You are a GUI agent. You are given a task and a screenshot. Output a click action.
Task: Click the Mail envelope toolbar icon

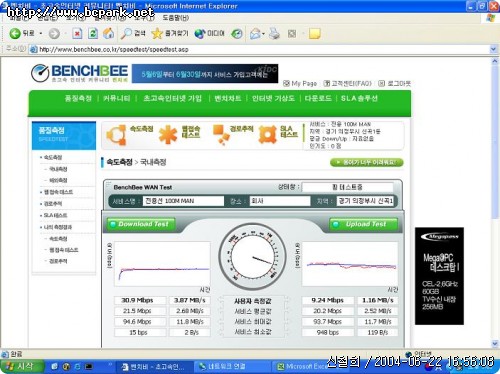(x=255, y=33)
